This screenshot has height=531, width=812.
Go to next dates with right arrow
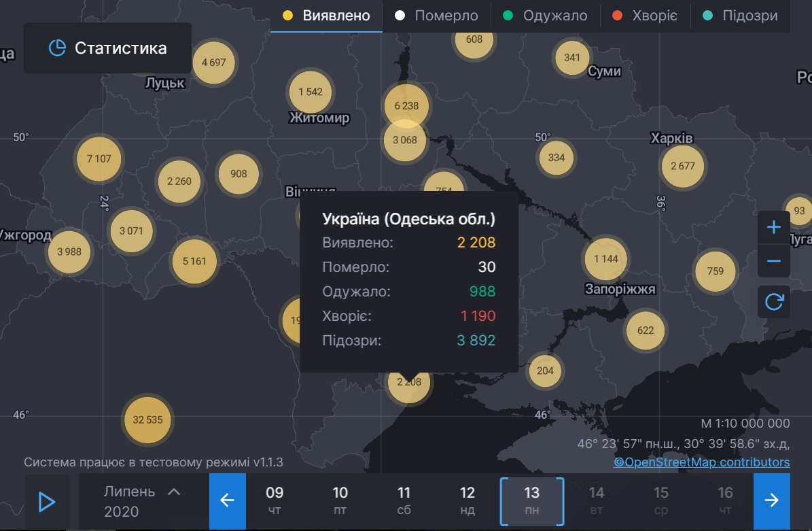(771, 501)
